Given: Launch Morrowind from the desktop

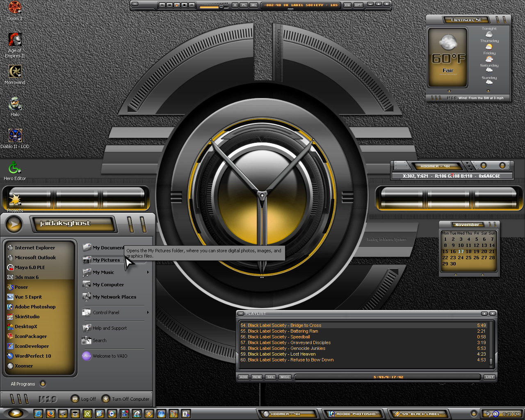Looking at the screenshot, I should (x=15, y=75).
